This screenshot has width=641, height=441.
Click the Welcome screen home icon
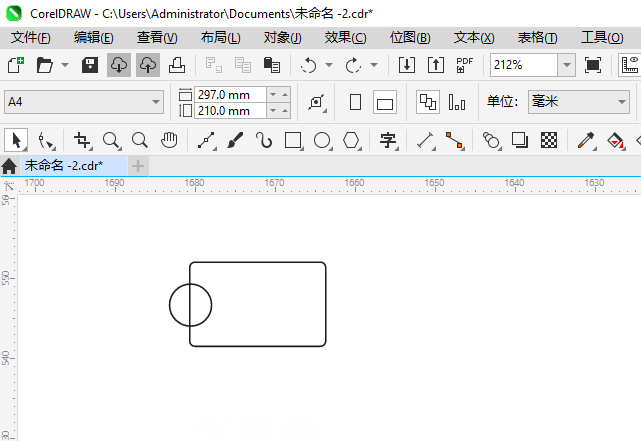tap(9, 166)
